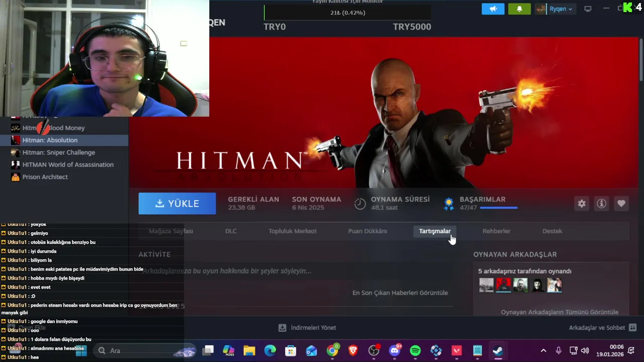Click the OYNAMA SÜRESİ 48,1 saat text
Image resolution: width=644 pixels, height=362 pixels.
click(400, 203)
